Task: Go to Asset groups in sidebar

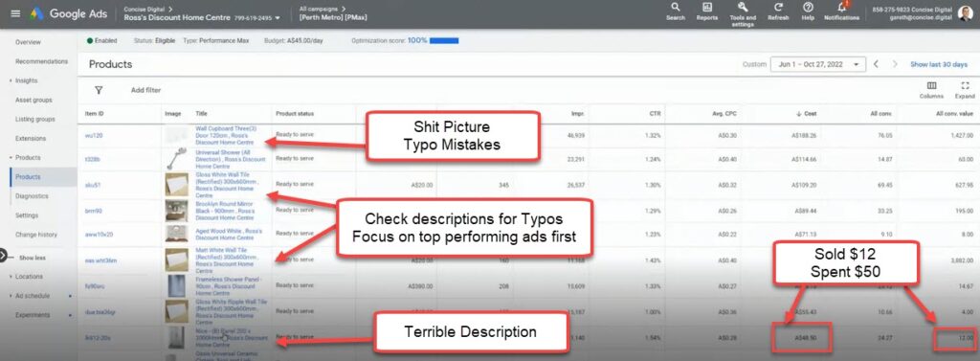Action: (33, 101)
